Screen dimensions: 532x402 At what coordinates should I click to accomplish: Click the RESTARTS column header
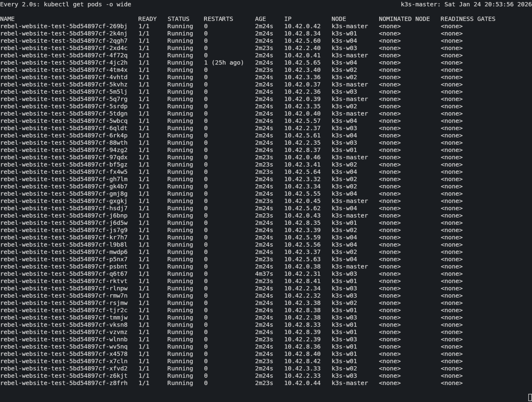(218, 19)
